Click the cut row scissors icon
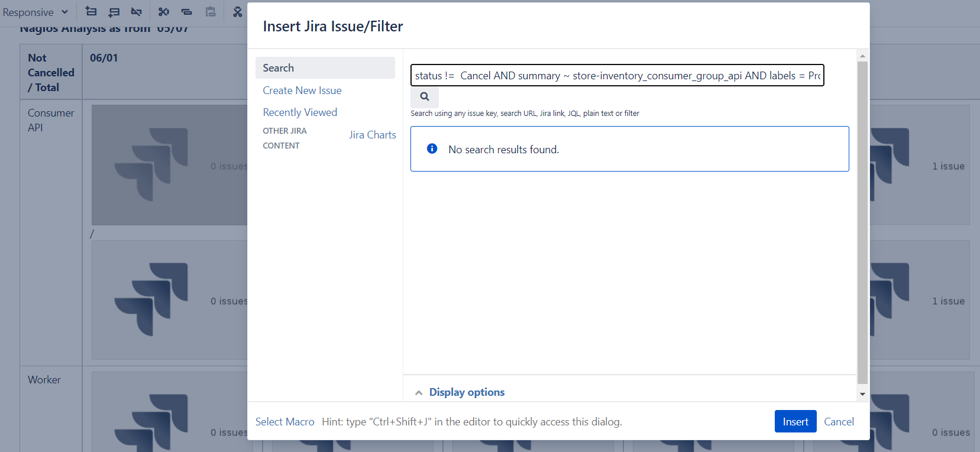This screenshot has height=452, width=980. point(164,11)
